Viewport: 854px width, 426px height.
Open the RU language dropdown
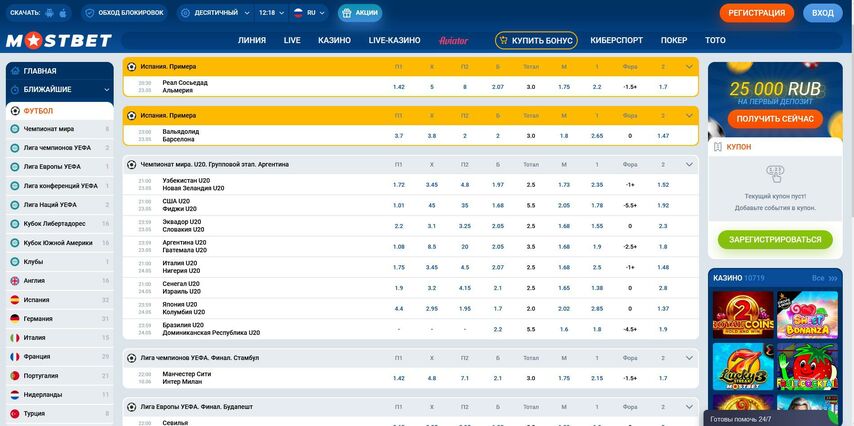(310, 13)
